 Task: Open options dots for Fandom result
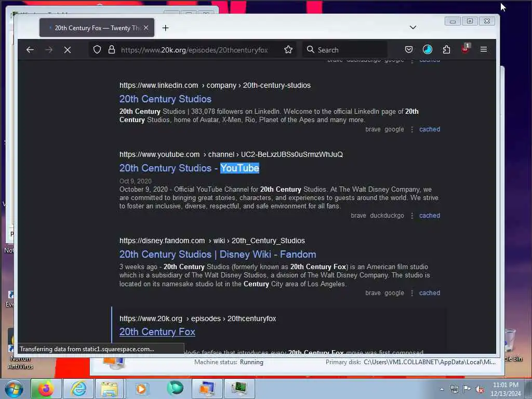412,293
